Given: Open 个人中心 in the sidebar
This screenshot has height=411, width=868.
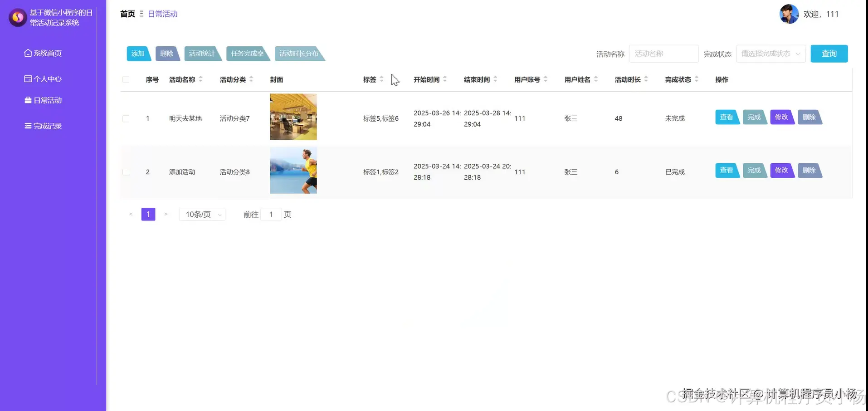Looking at the screenshot, I should [43, 79].
